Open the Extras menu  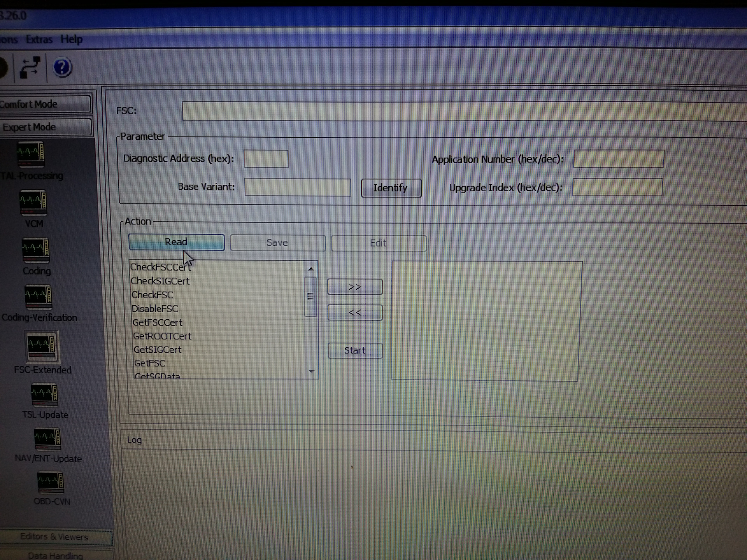[x=39, y=39]
